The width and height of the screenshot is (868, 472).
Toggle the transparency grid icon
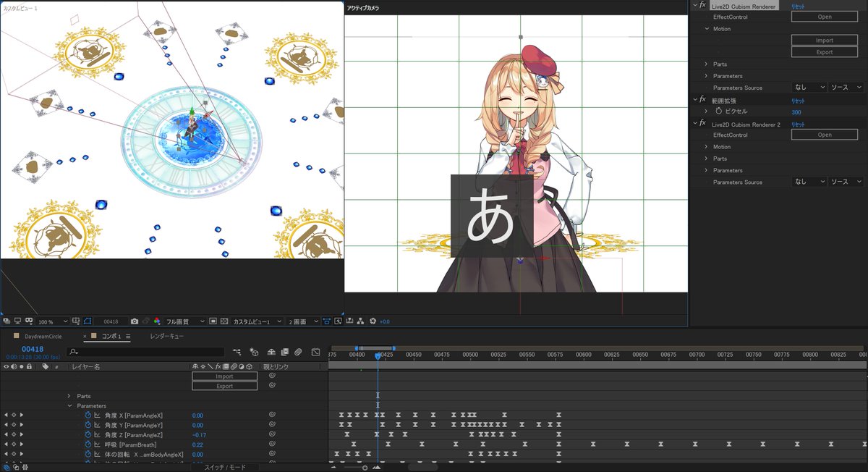[x=224, y=321]
